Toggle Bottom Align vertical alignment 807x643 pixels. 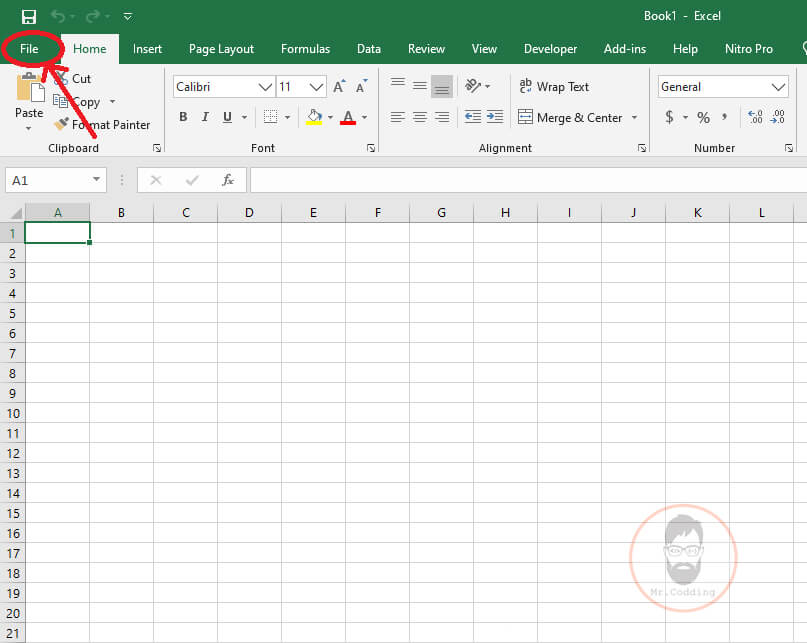click(x=442, y=86)
